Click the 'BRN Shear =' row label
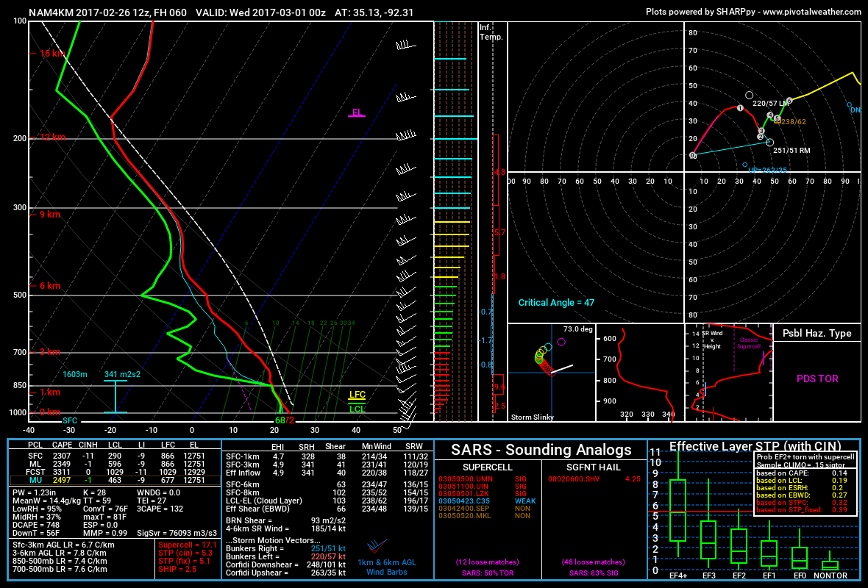Image resolution: width=868 pixels, height=588 pixels. pos(249,520)
